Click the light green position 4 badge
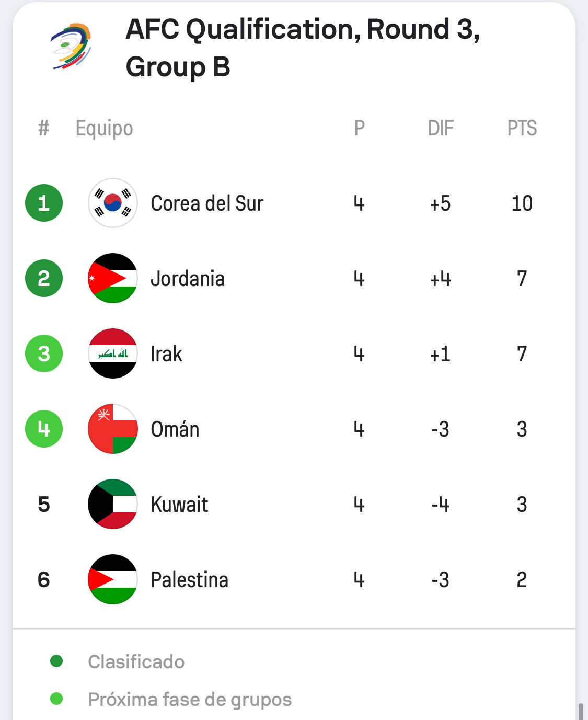The image size is (588, 720). [x=44, y=429]
